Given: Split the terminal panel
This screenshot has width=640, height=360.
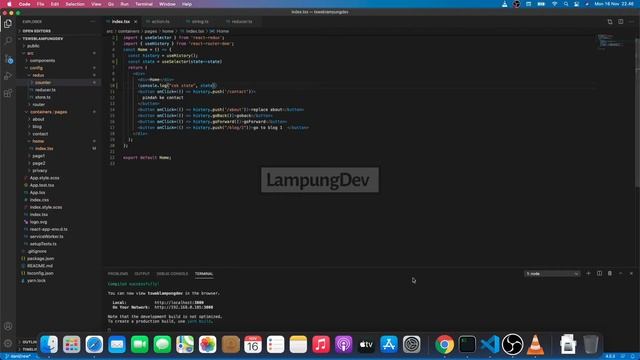Looking at the screenshot, I should [x=599, y=273].
